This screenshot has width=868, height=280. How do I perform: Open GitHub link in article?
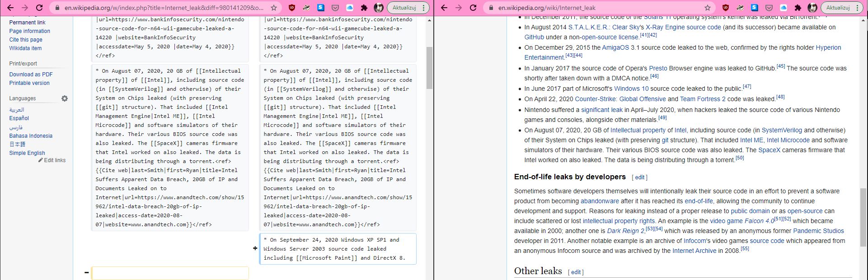(x=534, y=37)
